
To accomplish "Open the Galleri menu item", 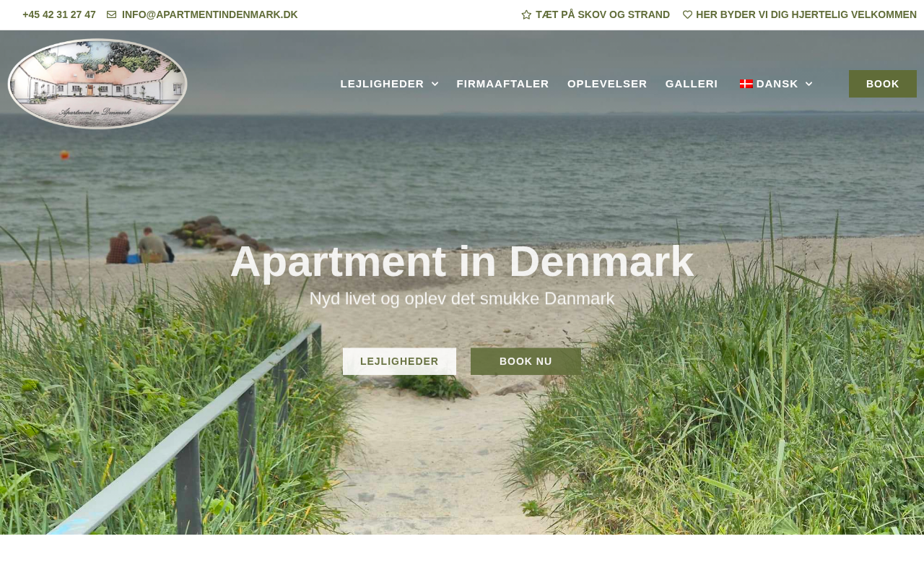I will click(692, 84).
